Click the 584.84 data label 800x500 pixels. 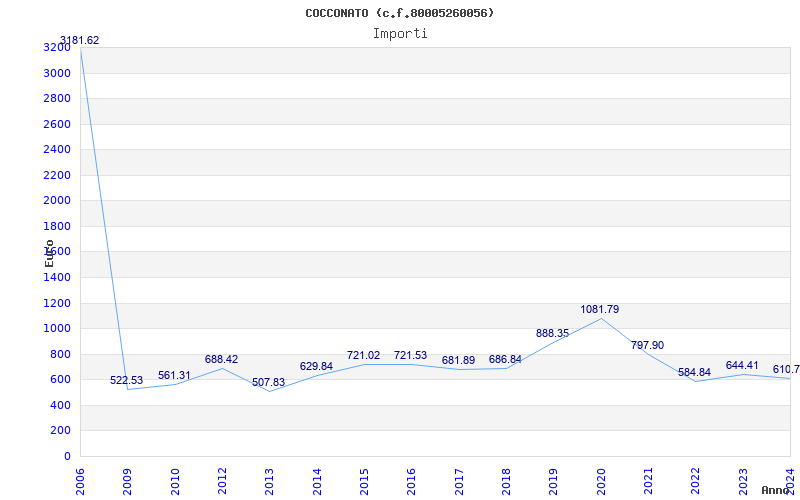694,372
